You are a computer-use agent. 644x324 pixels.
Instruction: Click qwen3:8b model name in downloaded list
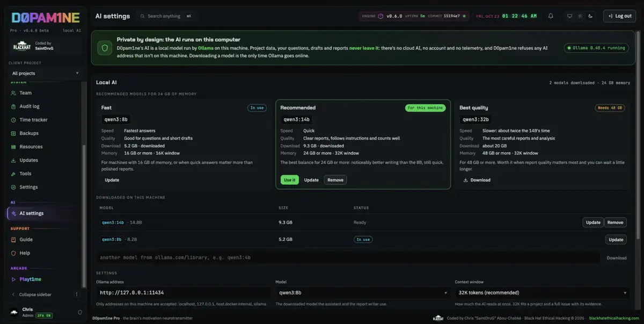[x=112, y=240]
